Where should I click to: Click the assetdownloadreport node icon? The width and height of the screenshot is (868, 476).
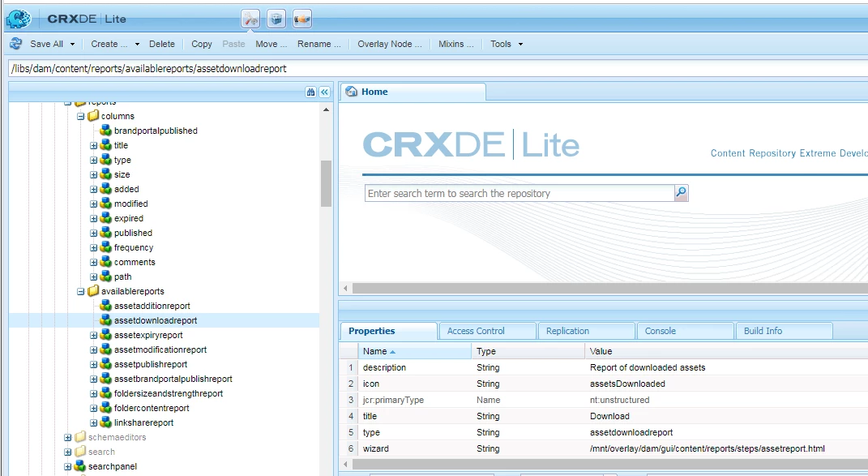[105, 320]
